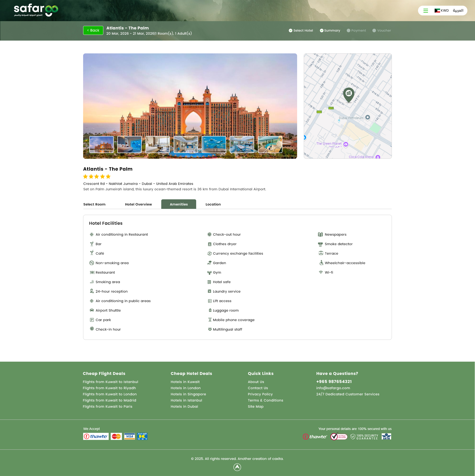The image size is (475, 476).
Task: Click the Gym dumbbell icon
Action: point(209,272)
